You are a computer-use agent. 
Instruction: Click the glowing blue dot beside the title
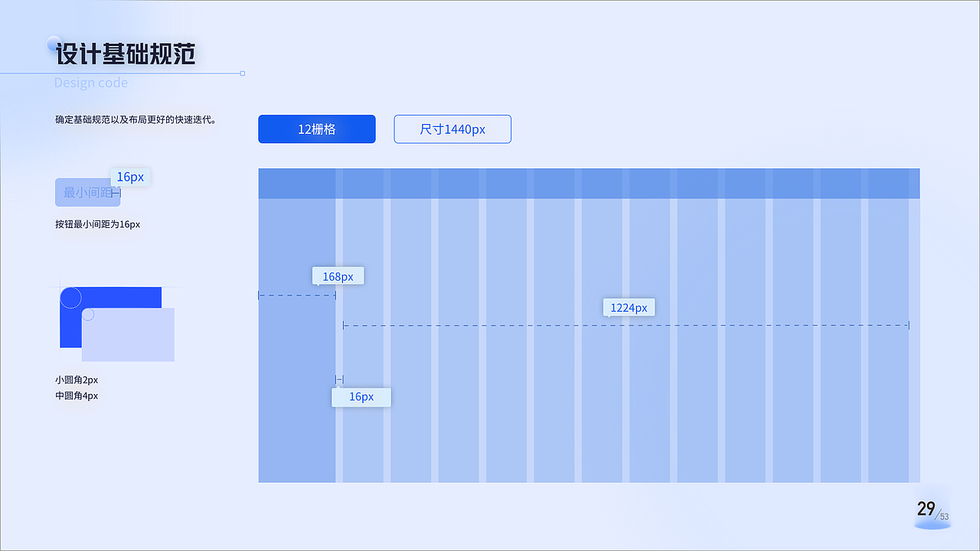54,44
